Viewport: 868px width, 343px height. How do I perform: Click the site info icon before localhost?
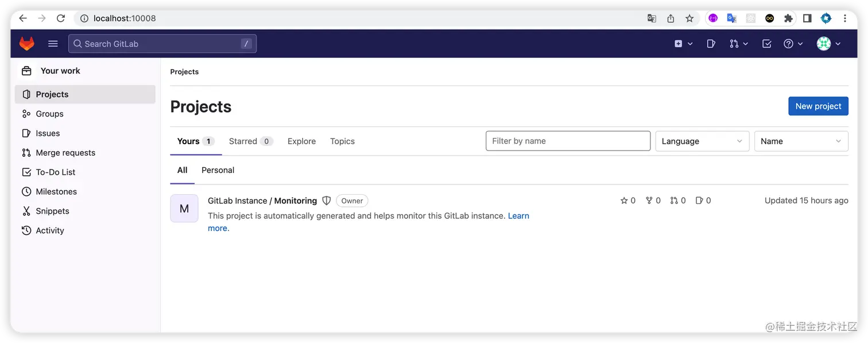tap(84, 18)
